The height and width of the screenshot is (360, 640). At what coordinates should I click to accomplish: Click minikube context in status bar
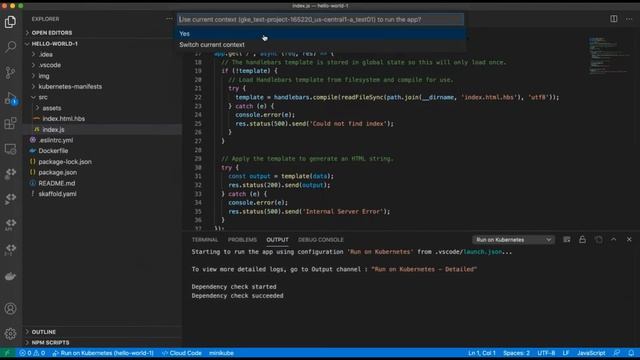tap(221, 353)
